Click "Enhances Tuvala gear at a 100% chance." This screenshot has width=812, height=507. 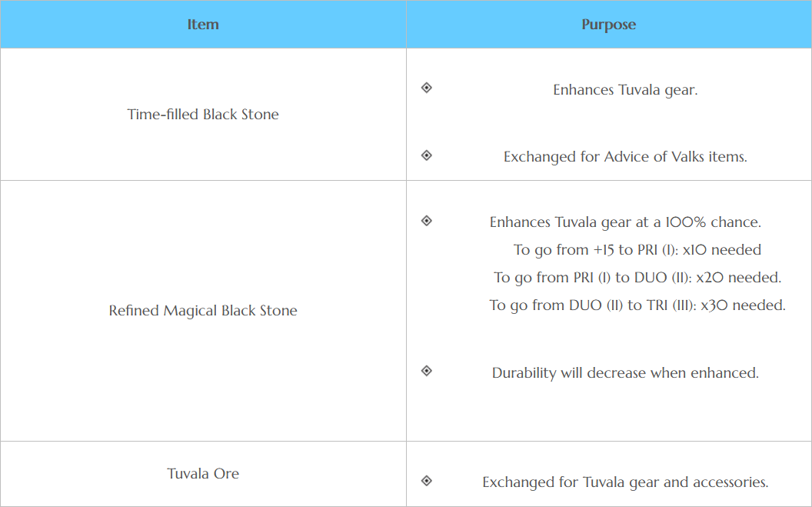[x=625, y=222]
